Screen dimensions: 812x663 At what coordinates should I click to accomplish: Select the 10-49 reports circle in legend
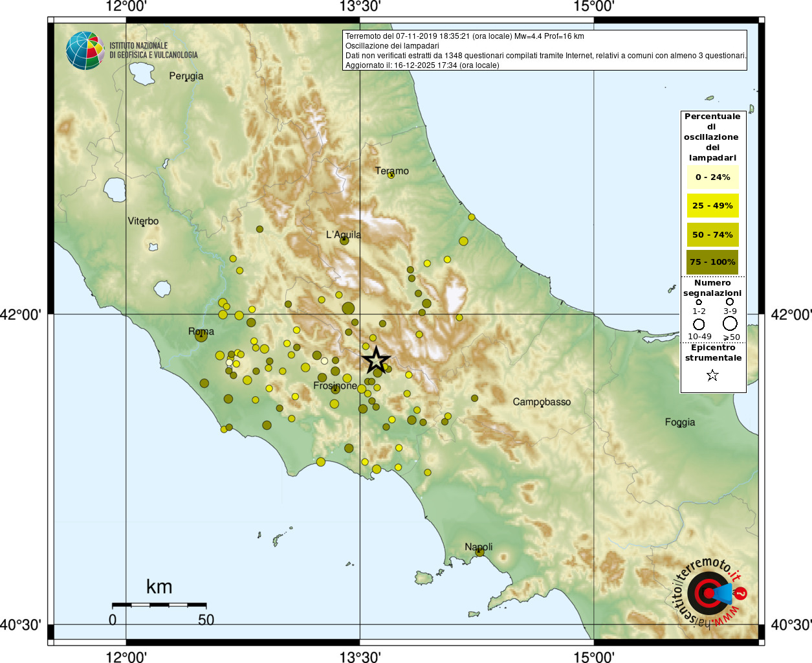699,324
